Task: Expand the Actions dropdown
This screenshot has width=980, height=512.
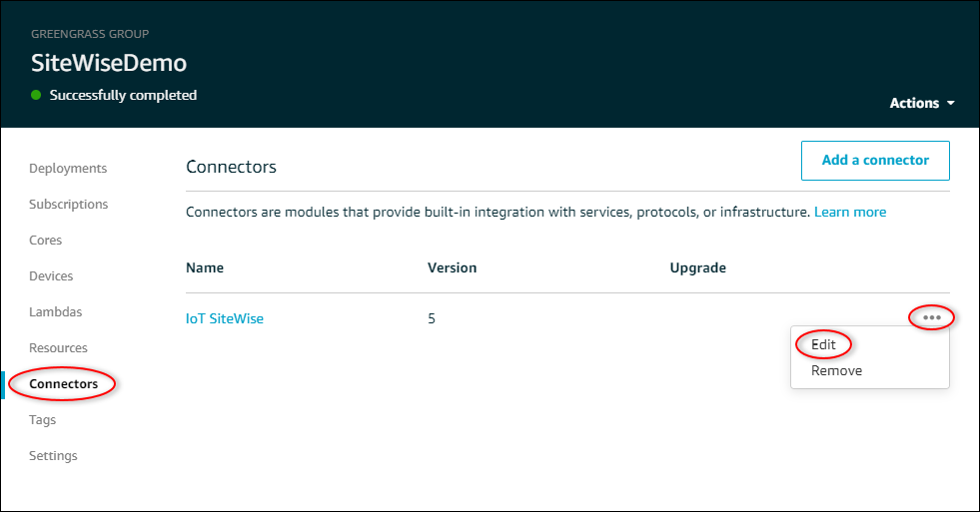Action: [921, 103]
